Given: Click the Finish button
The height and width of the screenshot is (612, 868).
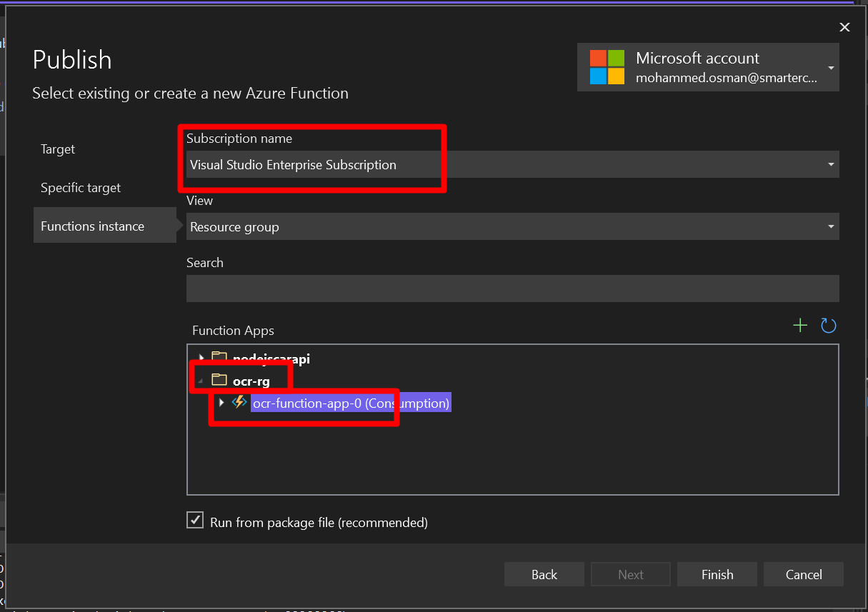Looking at the screenshot, I should pos(717,575).
